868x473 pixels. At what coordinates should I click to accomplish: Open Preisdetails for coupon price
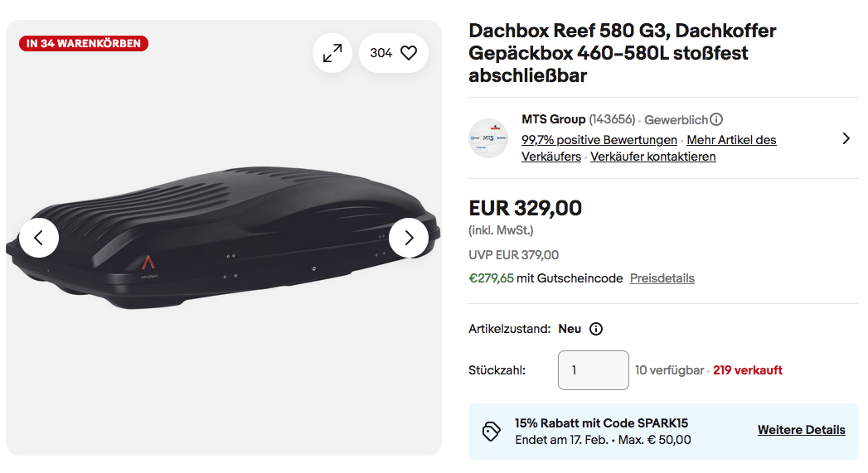click(662, 278)
